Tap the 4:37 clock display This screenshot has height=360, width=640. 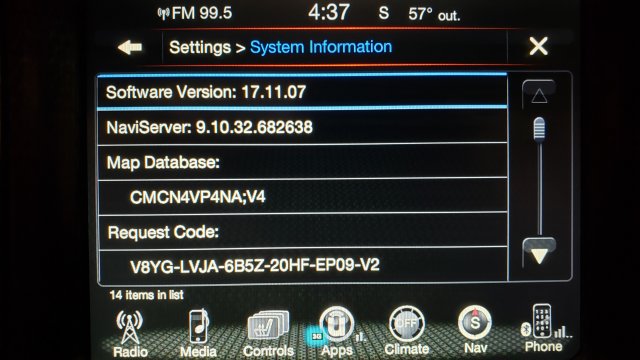coord(329,12)
